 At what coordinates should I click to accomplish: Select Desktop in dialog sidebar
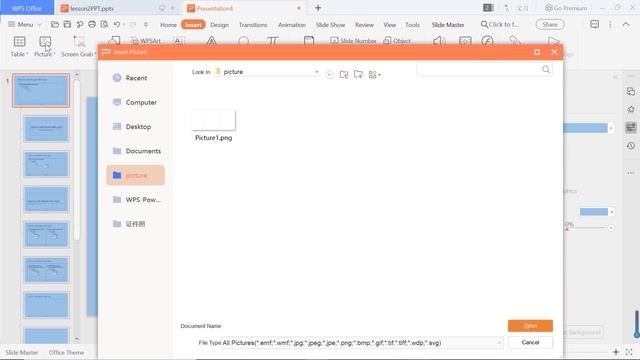click(136, 127)
